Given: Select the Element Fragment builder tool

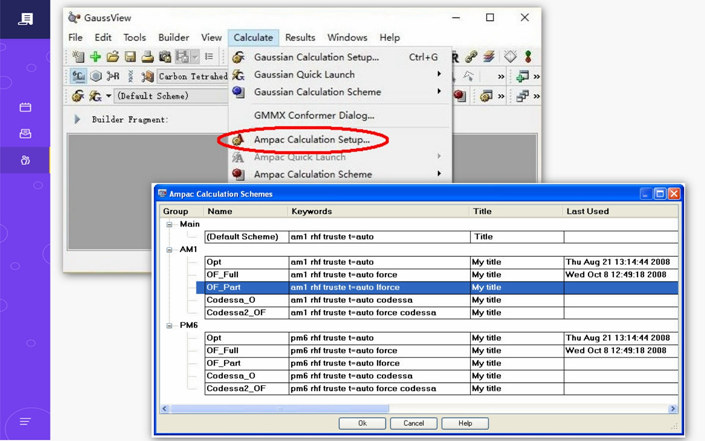Looking at the screenshot, I should pos(78,76).
